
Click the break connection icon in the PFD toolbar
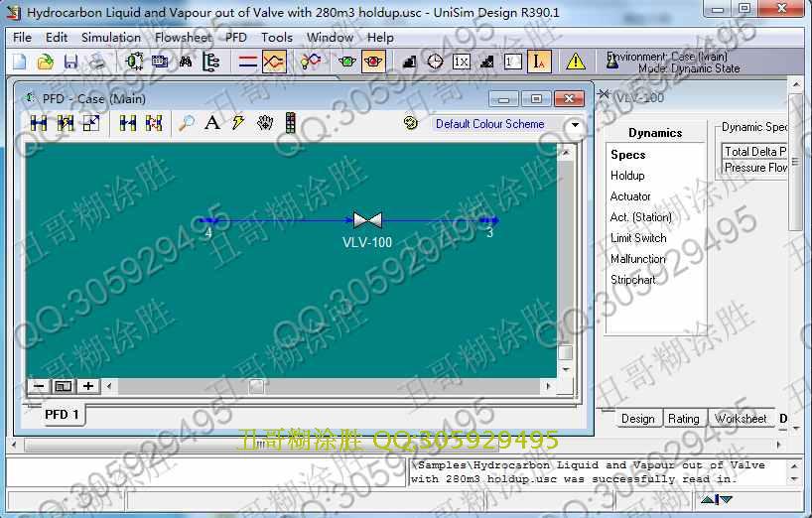tap(127, 123)
